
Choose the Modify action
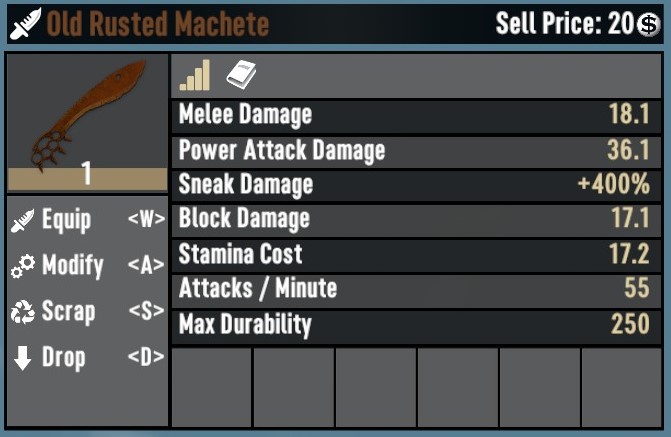[72, 266]
